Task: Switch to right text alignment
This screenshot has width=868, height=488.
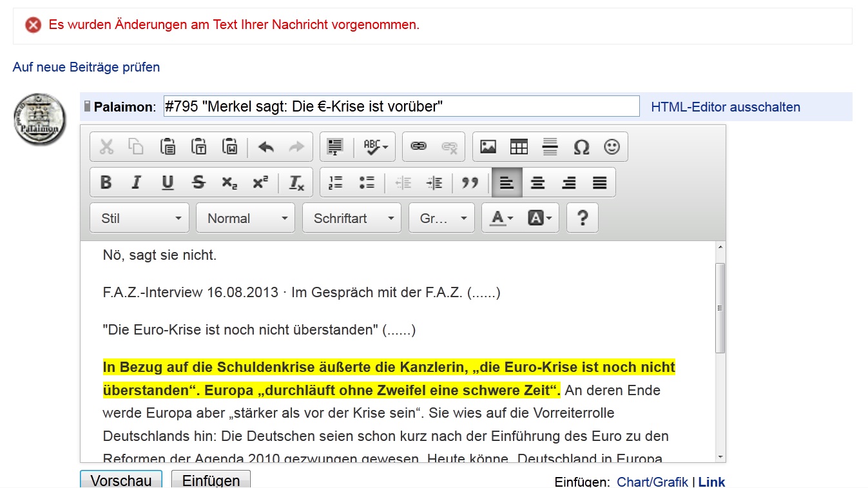Action: tap(568, 182)
